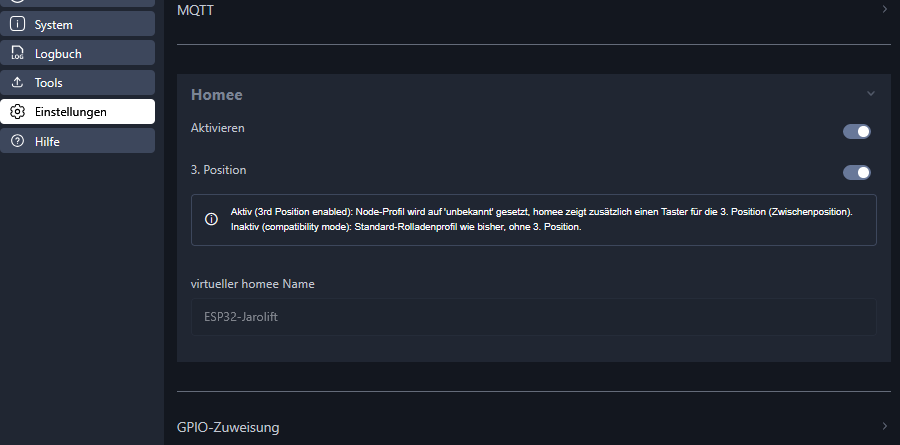Open the GPIO-Zuweisung section heading
This screenshot has width=900, height=445.
coord(228,427)
